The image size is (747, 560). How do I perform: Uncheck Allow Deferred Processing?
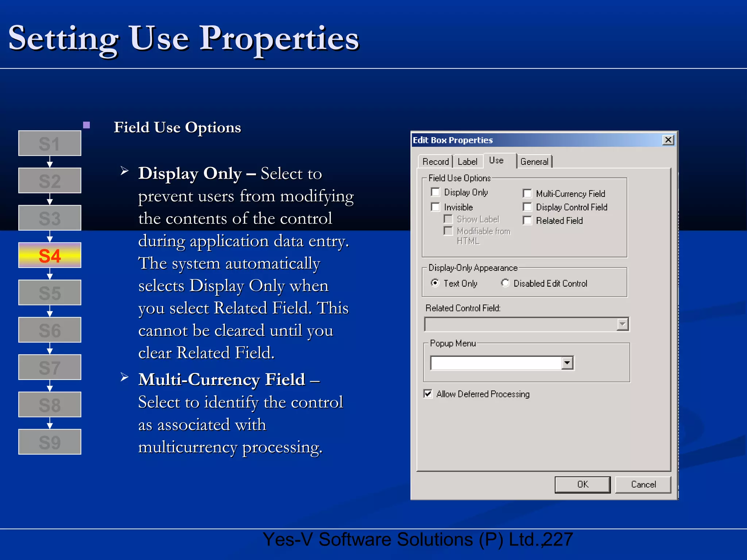428,394
